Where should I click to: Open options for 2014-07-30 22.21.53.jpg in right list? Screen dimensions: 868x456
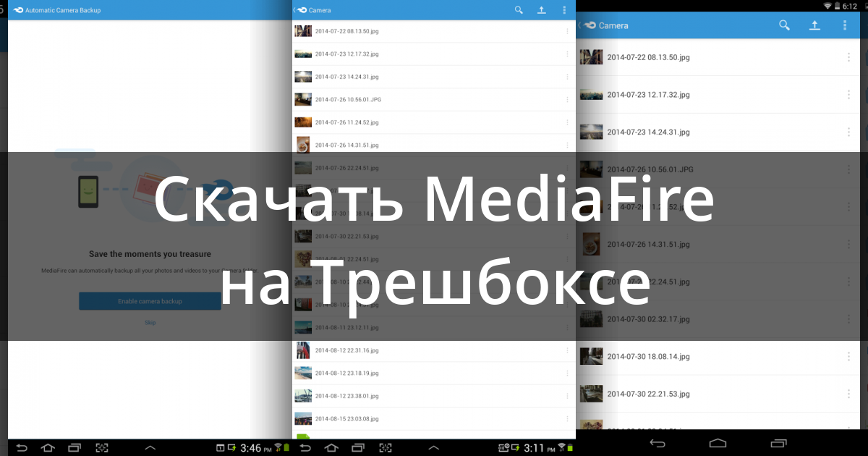point(848,394)
